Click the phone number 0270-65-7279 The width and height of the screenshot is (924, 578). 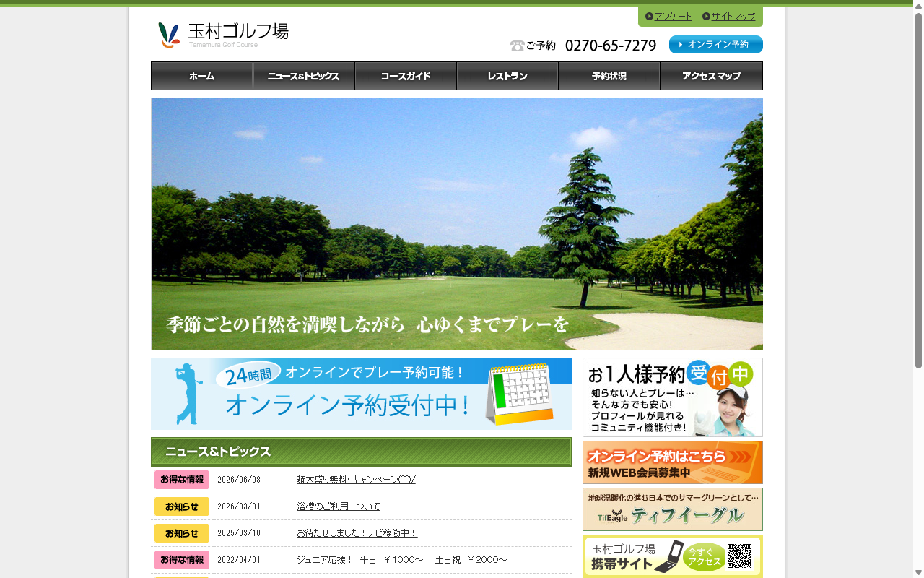coord(611,46)
